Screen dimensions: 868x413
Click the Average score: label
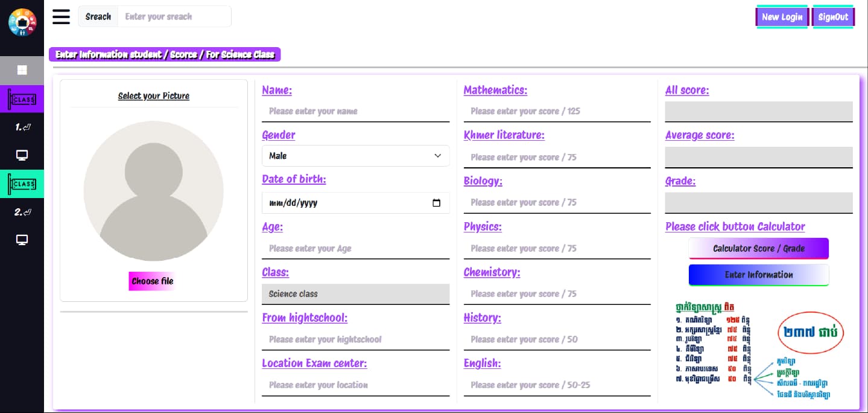700,135
